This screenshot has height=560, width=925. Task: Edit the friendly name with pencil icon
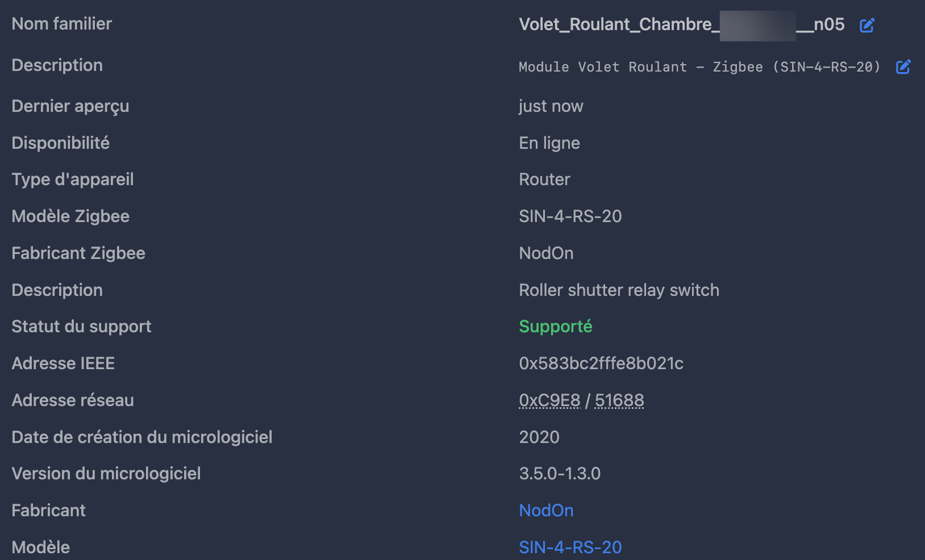coord(867,25)
